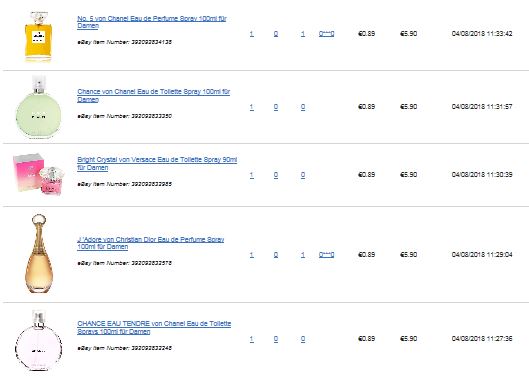Click the bids count '1' in the No. 5 row
This screenshot has width=529, height=378.
(303, 34)
